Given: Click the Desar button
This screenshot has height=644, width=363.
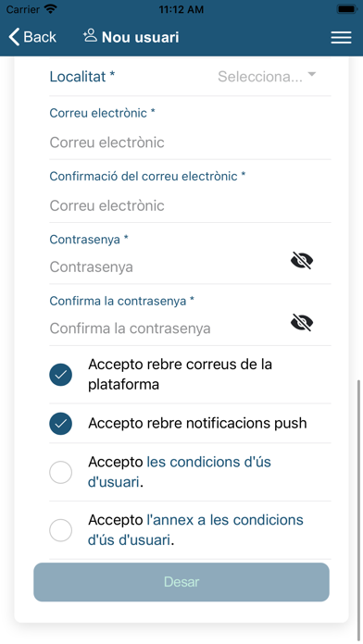Looking at the screenshot, I should click(x=181, y=582).
